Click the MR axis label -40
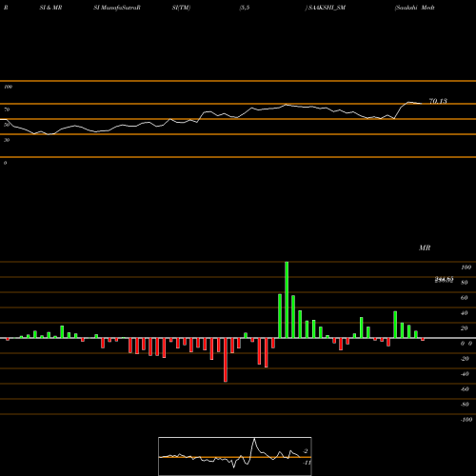 pos(465,374)
